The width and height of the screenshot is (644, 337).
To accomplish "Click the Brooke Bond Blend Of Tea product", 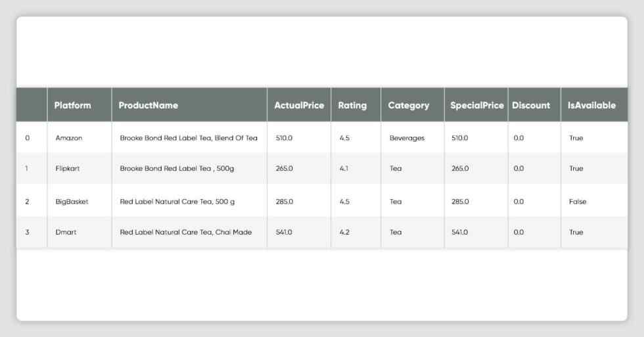I will [x=189, y=138].
